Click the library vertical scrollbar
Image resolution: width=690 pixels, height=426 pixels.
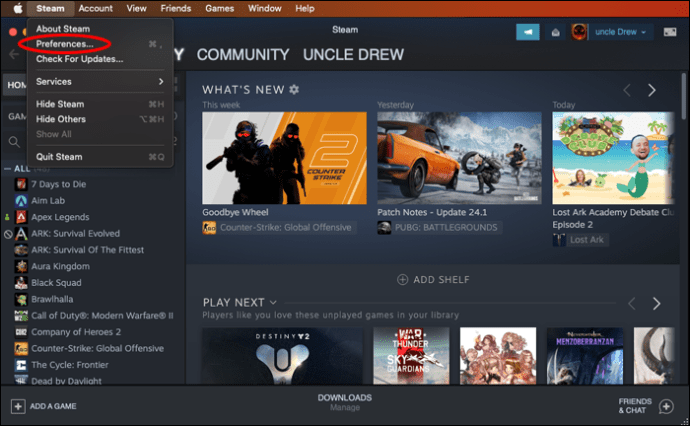point(683,96)
